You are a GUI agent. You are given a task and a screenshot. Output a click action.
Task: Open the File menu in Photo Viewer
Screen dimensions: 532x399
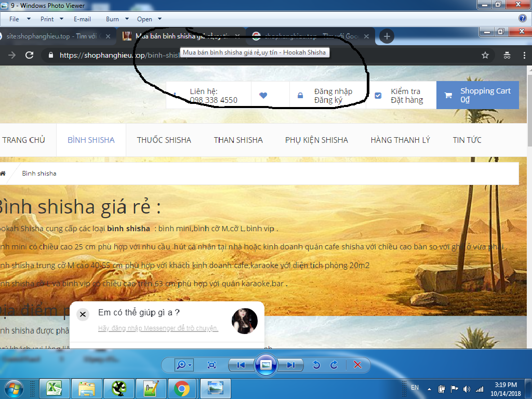14,19
